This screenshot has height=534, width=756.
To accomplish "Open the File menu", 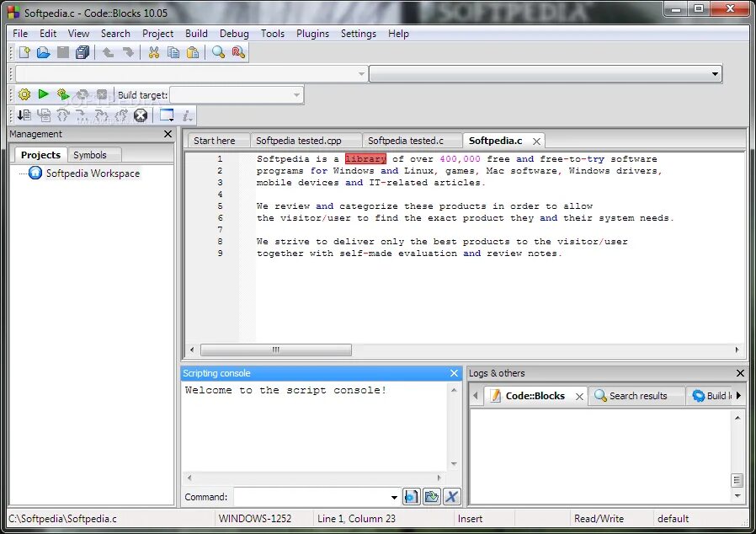I will [x=20, y=34].
